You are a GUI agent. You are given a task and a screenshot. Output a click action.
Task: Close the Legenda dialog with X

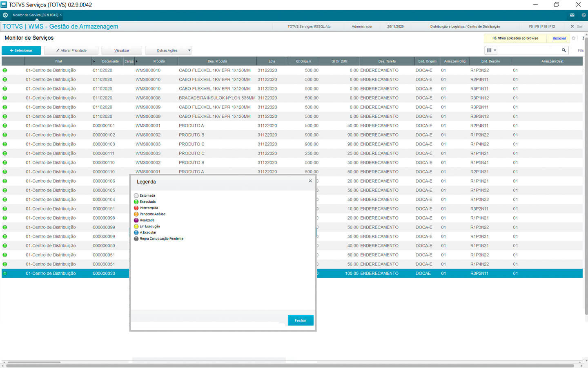click(310, 181)
